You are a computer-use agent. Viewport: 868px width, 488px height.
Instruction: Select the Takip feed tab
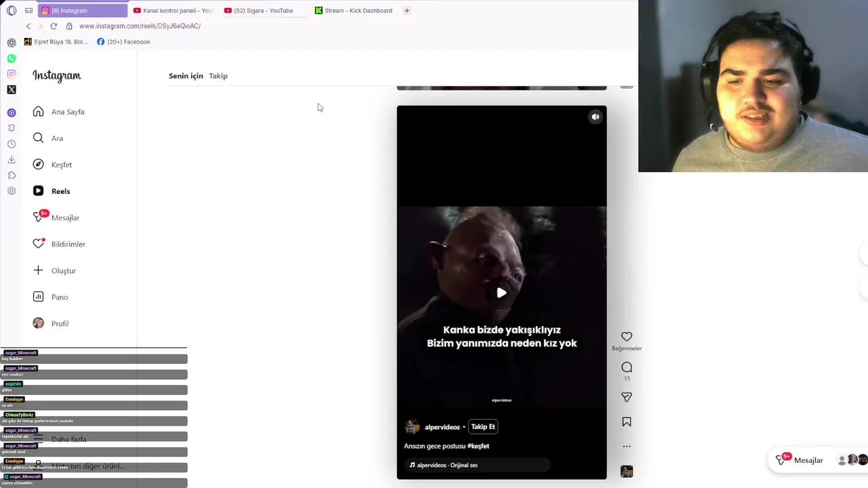tap(218, 76)
